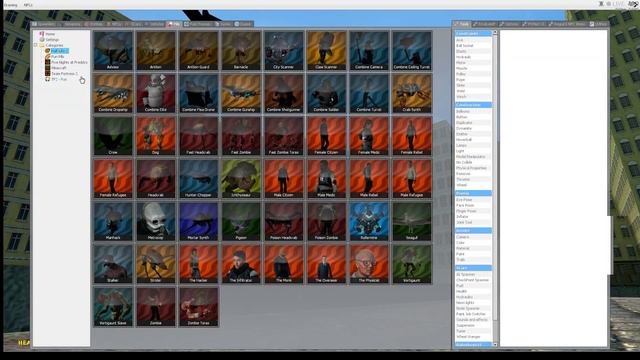Viewport: 640px width, 360px height.
Task: Select the Combine Elite icon
Action: pos(156,93)
